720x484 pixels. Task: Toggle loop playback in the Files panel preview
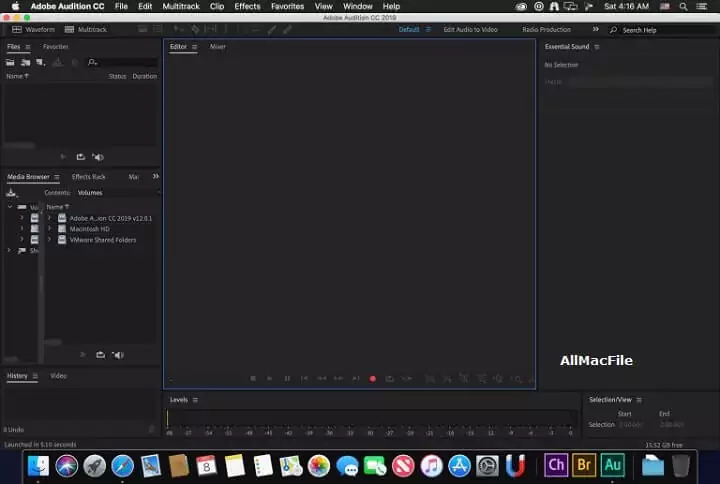click(x=81, y=157)
